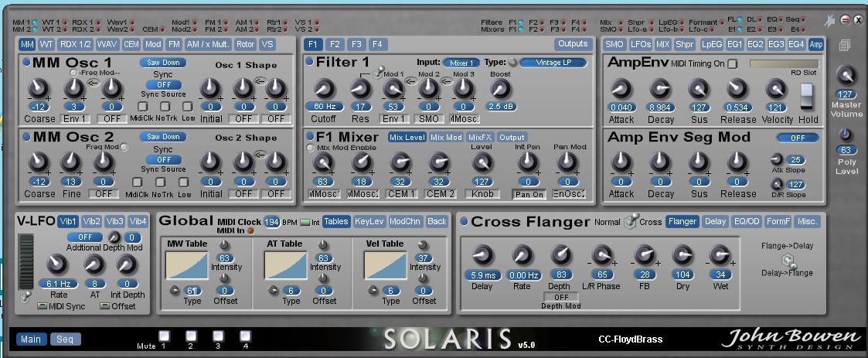Open Osc 2 Saw Down waveform dropdown
This screenshot has height=358, width=868.
tap(163, 137)
